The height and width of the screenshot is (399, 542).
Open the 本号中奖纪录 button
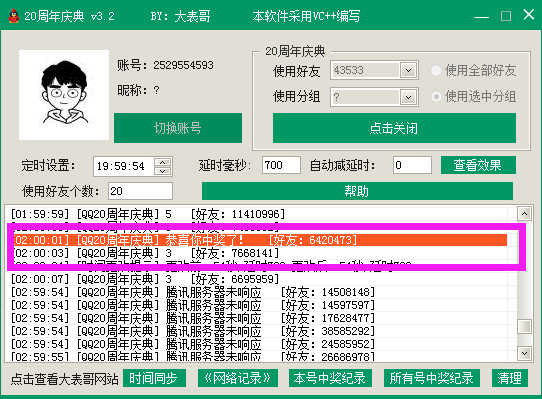point(330,378)
